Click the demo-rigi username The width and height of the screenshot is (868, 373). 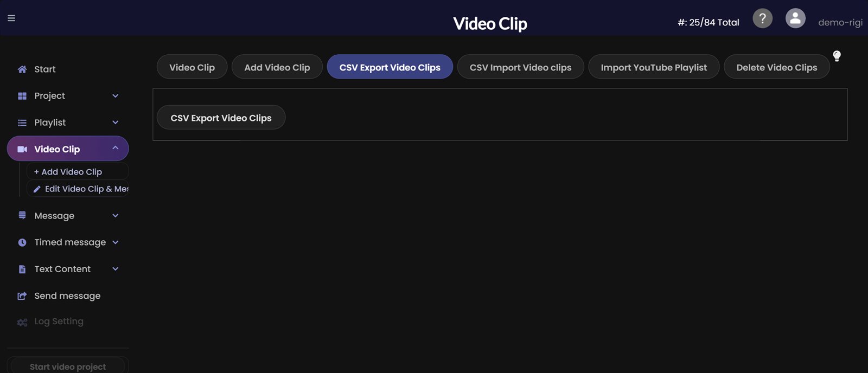tap(840, 22)
